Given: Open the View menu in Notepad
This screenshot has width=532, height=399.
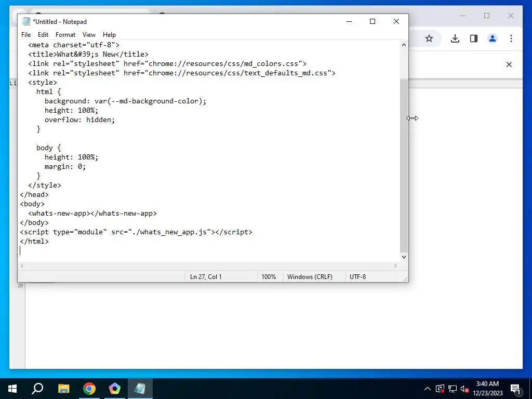Looking at the screenshot, I should point(89,35).
